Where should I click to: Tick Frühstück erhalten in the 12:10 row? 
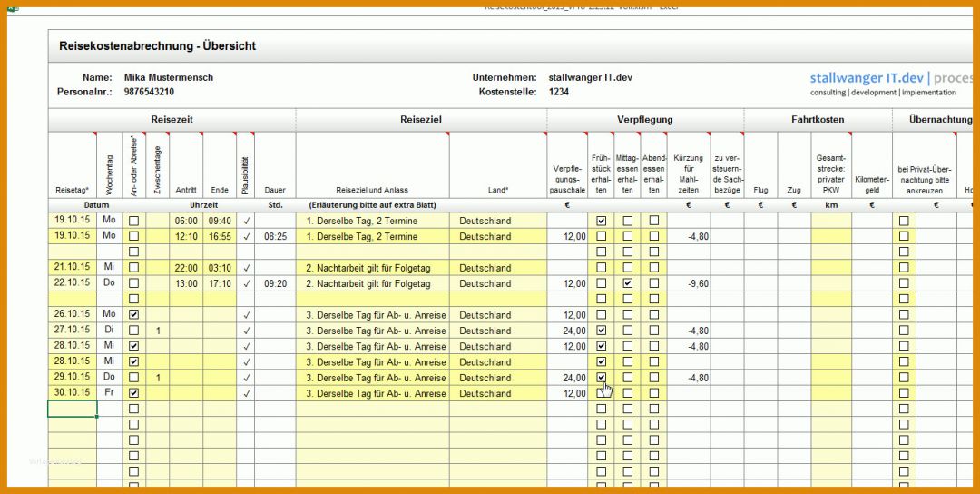pos(602,236)
